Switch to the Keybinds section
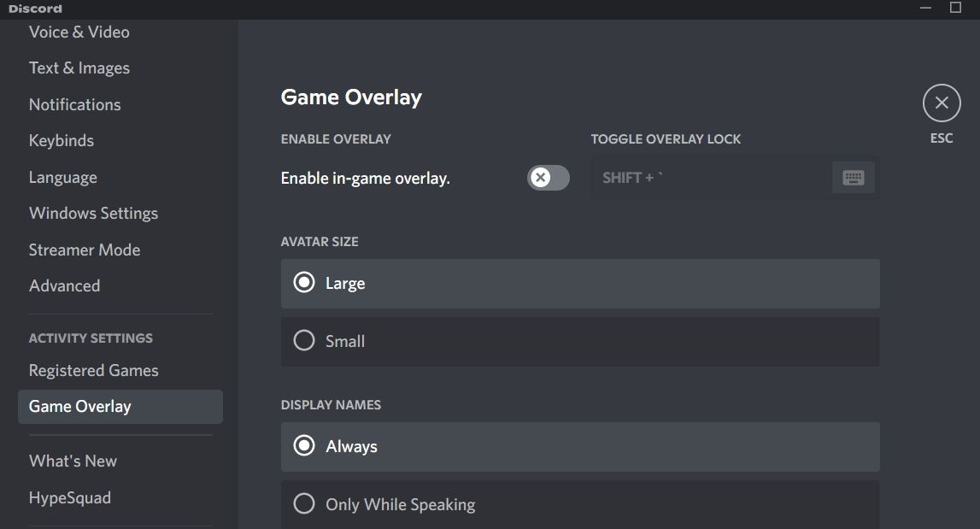Viewport: 980px width, 529px height. pos(61,139)
